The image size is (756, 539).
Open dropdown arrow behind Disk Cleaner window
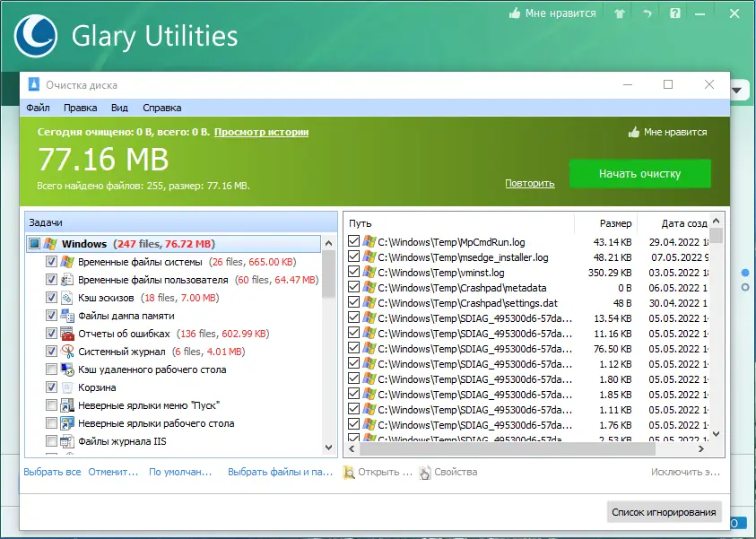click(x=737, y=91)
